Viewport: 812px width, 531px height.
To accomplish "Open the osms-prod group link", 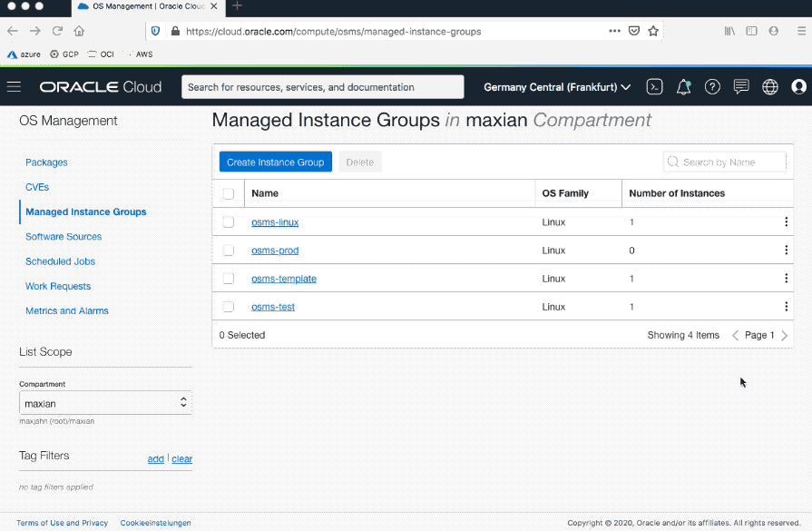I will click(x=275, y=251).
